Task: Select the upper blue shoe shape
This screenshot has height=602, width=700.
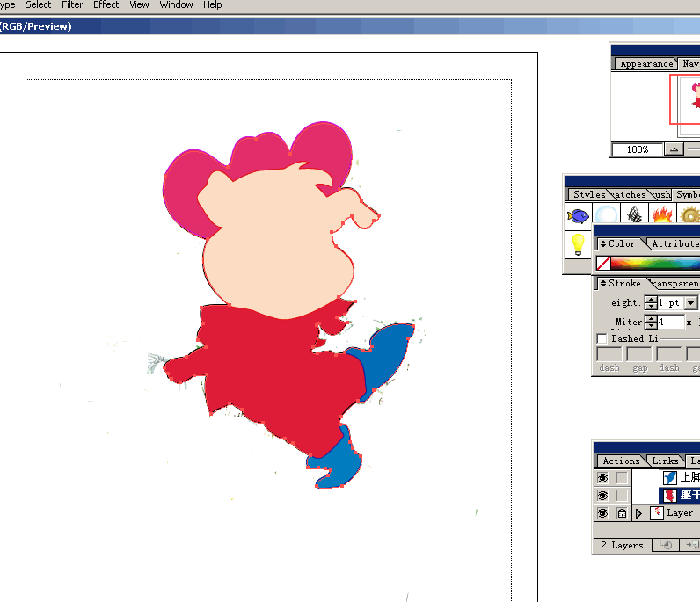Action: tap(387, 357)
